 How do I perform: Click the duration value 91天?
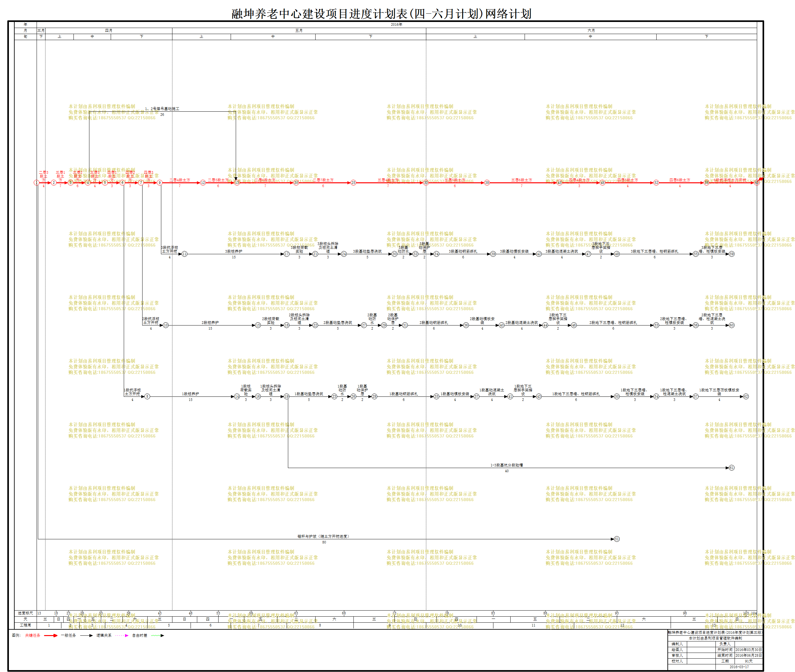pyautogui.click(x=749, y=661)
